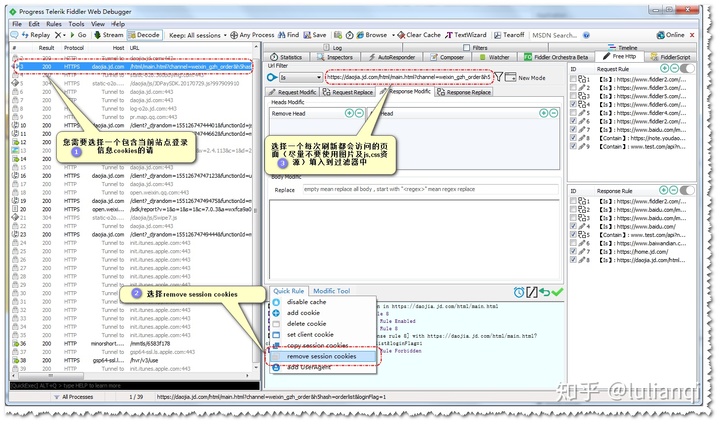Click the Go resume button
This screenshot has width=720, height=424.
pyautogui.click(x=78, y=35)
